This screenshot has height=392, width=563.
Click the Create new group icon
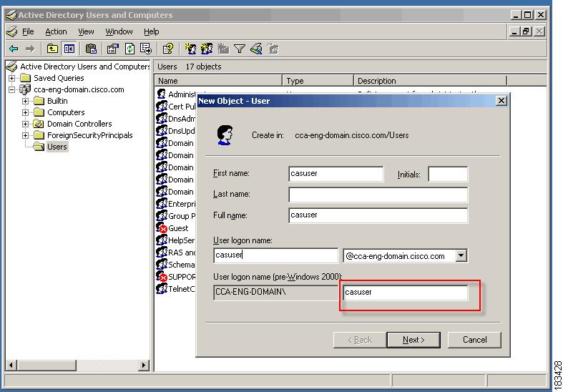coord(207,49)
